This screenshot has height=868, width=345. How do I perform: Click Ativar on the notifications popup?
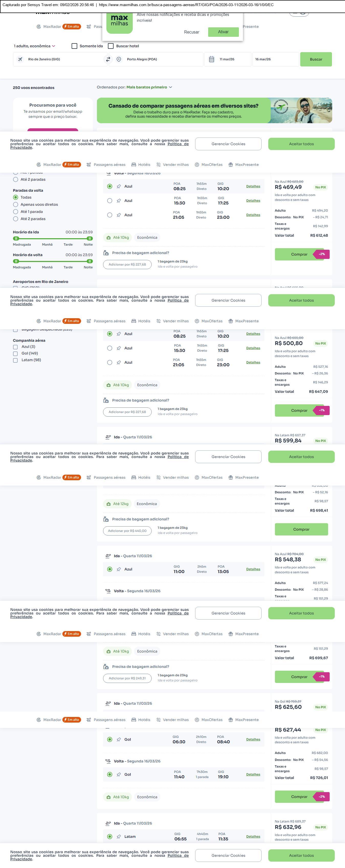click(x=223, y=32)
